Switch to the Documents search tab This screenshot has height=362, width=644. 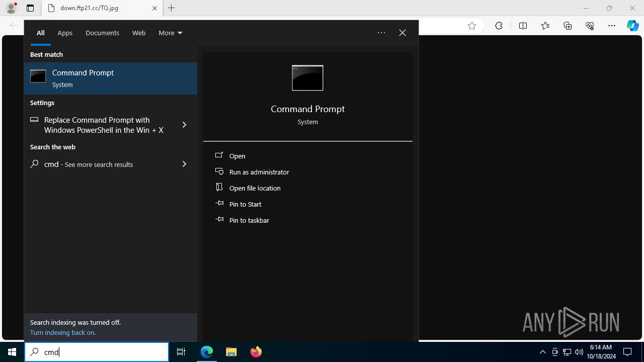[102, 33]
